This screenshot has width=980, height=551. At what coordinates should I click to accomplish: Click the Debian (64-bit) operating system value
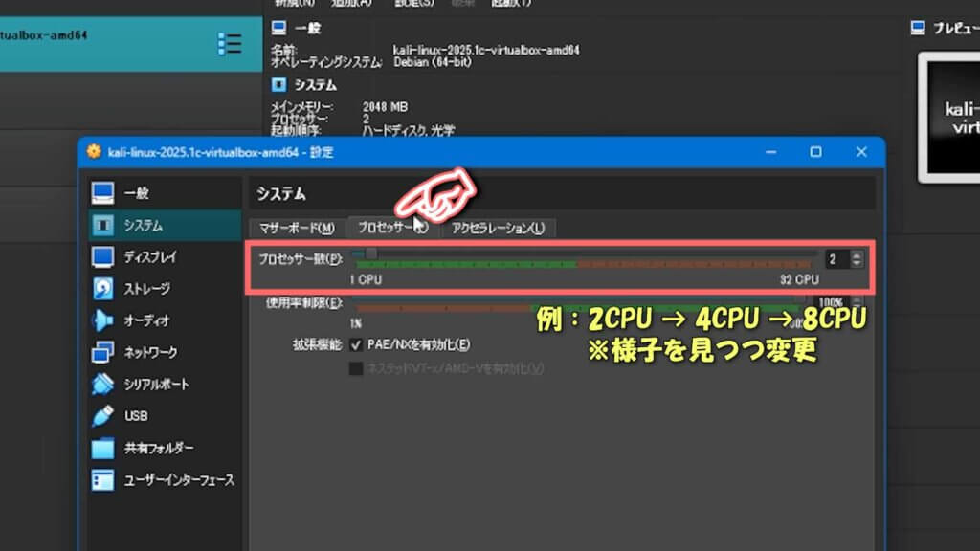pyautogui.click(x=433, y=62)
